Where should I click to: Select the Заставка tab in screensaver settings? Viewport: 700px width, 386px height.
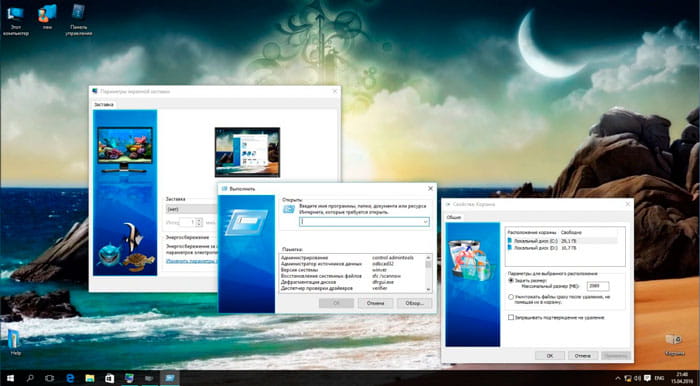pyautogui.click(x=104, y=104)
